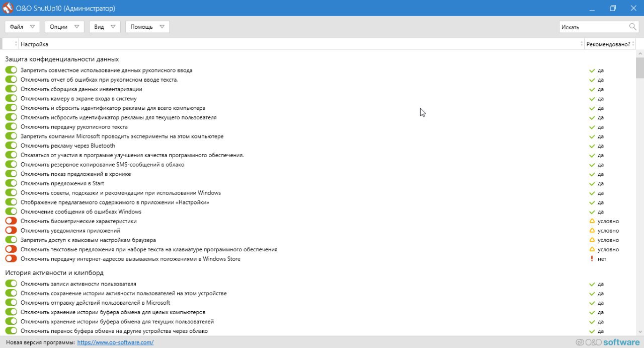
Task: Click the green checkmark for 'Отключить сборщика данных инвентаризации'
Action: coord(592,90)
